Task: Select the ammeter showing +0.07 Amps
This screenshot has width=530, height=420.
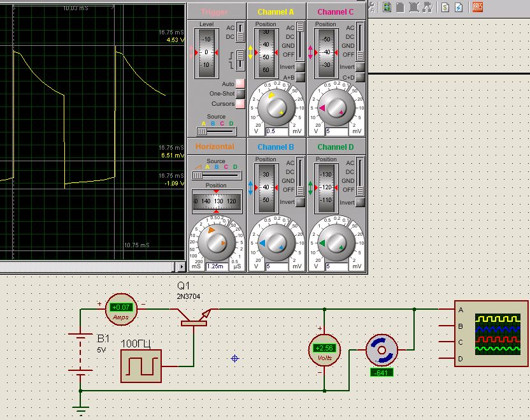Action: (120, 308)
